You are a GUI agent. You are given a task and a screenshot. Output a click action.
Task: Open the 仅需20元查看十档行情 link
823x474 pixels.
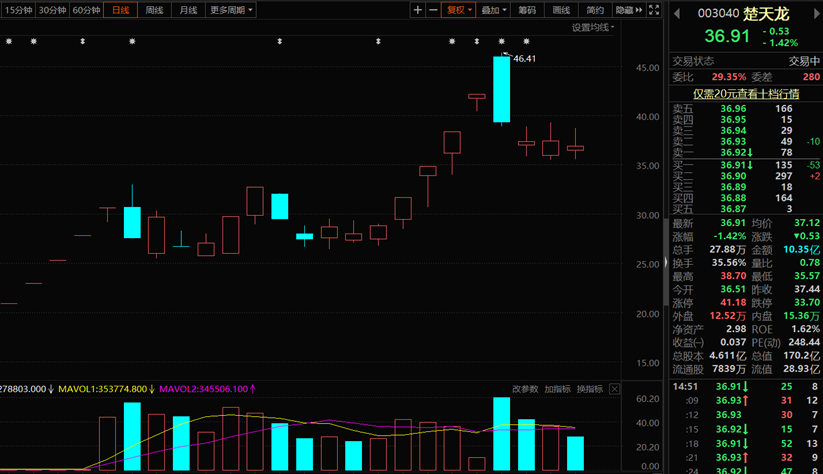click(x=746, y=94)
